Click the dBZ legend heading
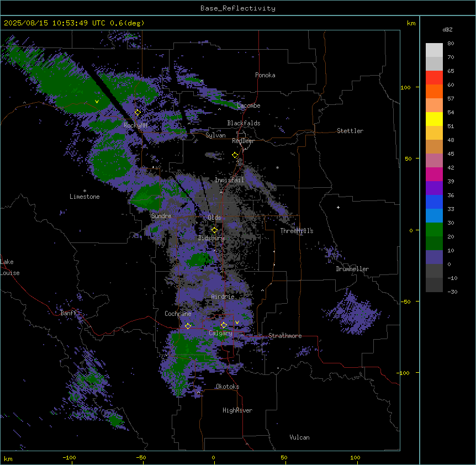The width and height of the screenshot is (476, 465). coord(447,30)
